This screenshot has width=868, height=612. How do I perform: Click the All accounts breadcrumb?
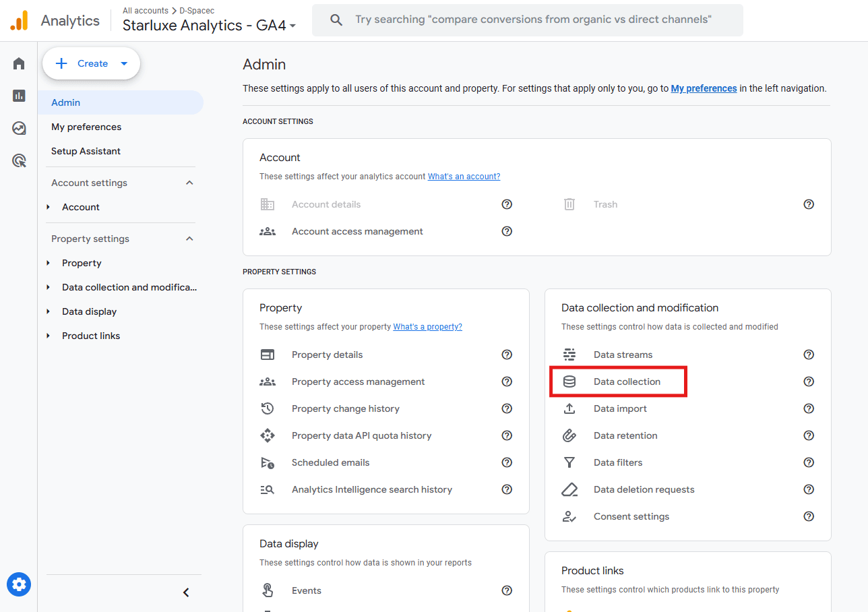[146, 11]
